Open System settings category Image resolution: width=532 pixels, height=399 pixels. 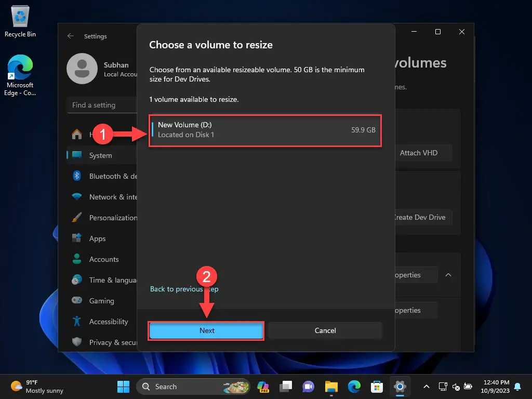tap(102, 155)
